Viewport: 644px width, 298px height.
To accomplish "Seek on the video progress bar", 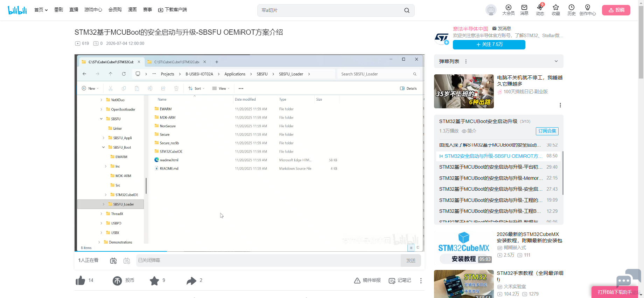I will click(x=250, y=251).
